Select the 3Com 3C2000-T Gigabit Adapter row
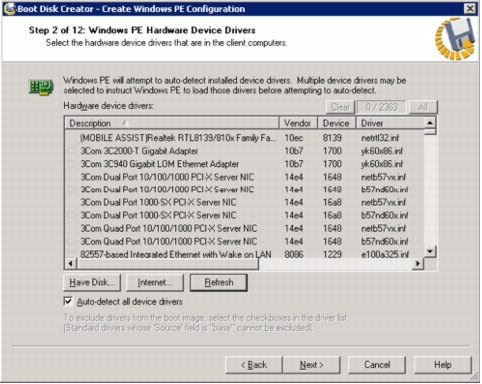482x384 pixels. click(244, 151)
